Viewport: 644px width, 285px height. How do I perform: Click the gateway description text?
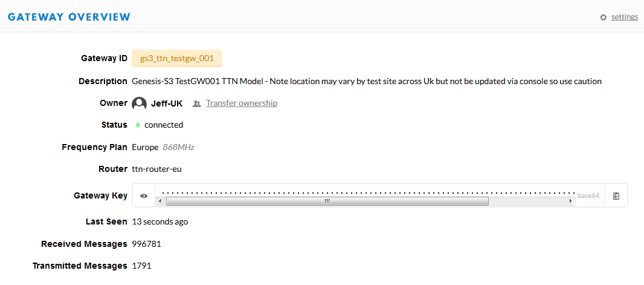pyautogui.click(x=367, y=81)
